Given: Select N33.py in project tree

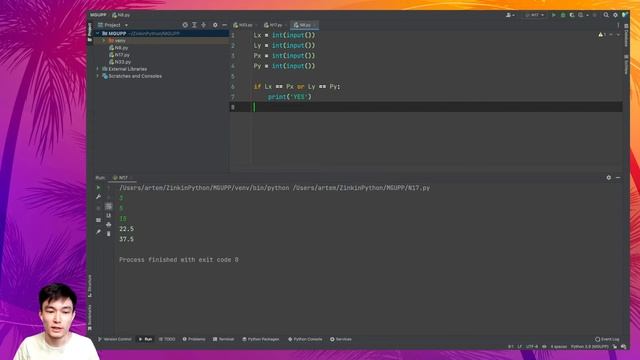Looking at the screenshot, I should point(120,62).
